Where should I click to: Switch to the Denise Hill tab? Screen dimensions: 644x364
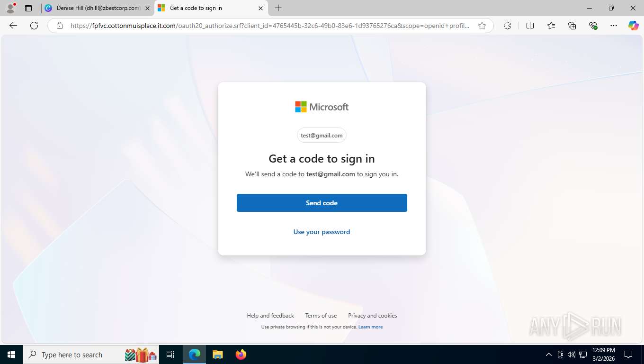click(98, 8)
